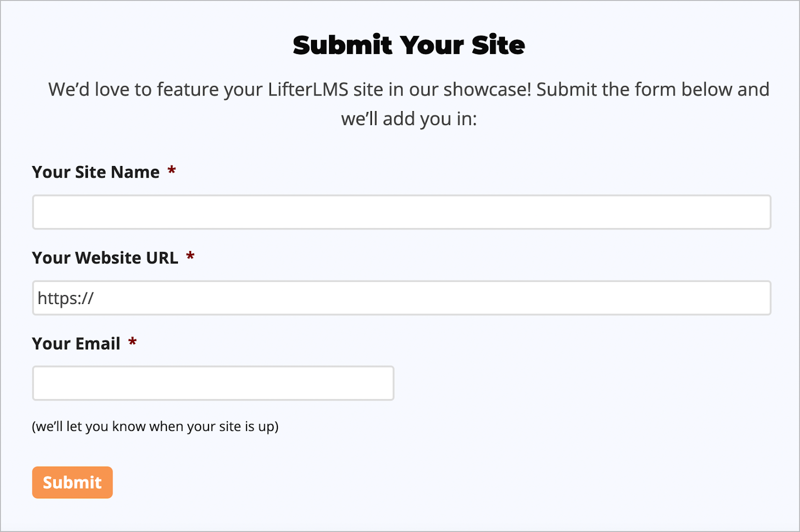Image resolution: width=800 pixels, height=532 pixels.
Task: Select the Submit Your Site heading
Action: pos(408,45)
